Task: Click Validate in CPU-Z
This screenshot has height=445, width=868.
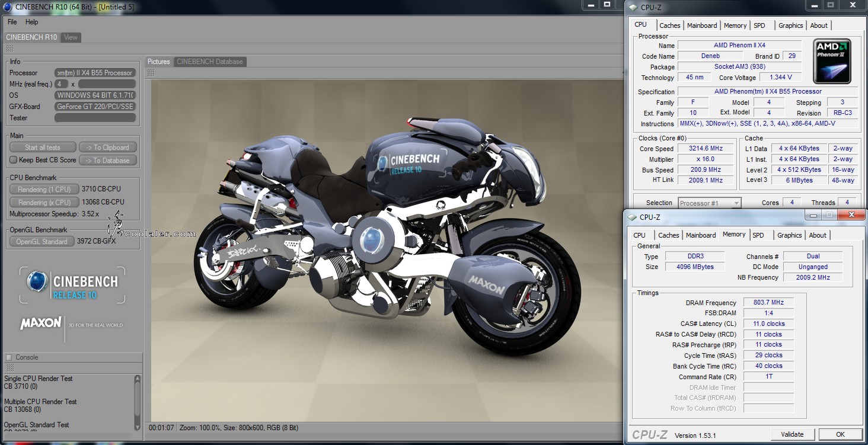Action: [792, 434]
